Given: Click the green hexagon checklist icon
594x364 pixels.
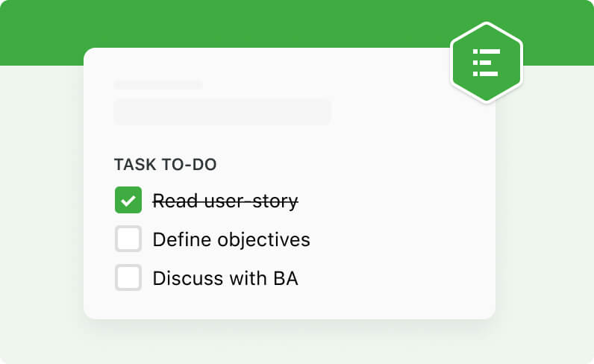Looking at the screenshot, I should 487,63.
